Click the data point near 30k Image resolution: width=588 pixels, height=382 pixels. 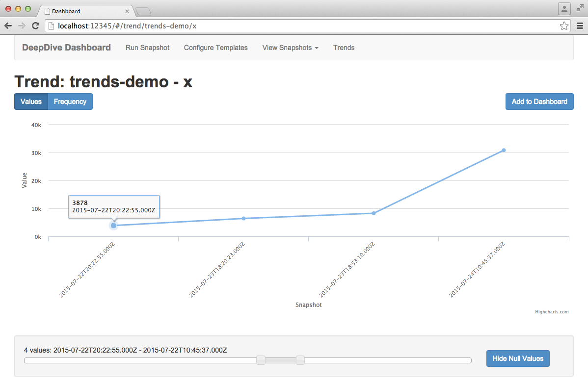click(504, 150)
